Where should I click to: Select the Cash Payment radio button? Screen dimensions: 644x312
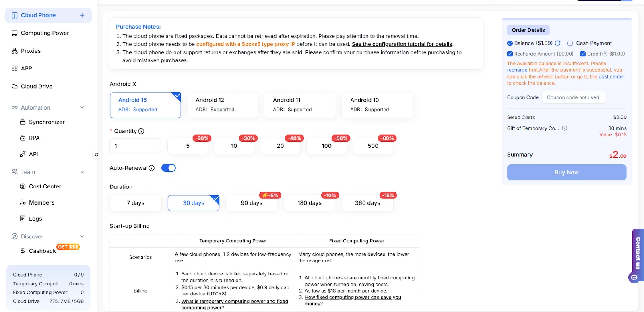point(570,43)
